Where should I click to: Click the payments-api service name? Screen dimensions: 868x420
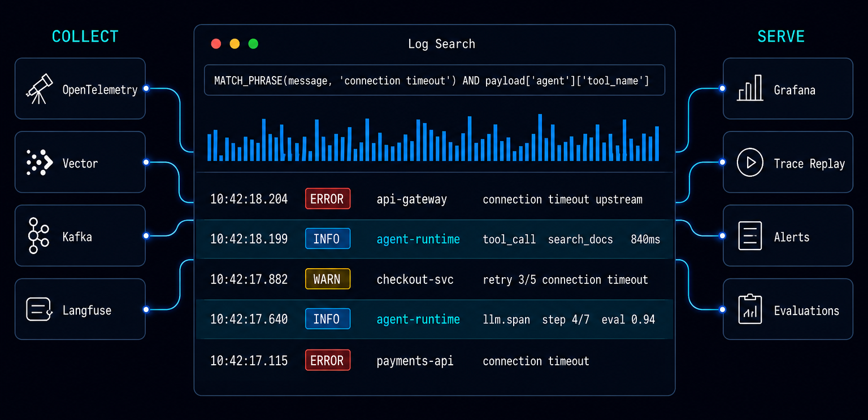point(415,361)
